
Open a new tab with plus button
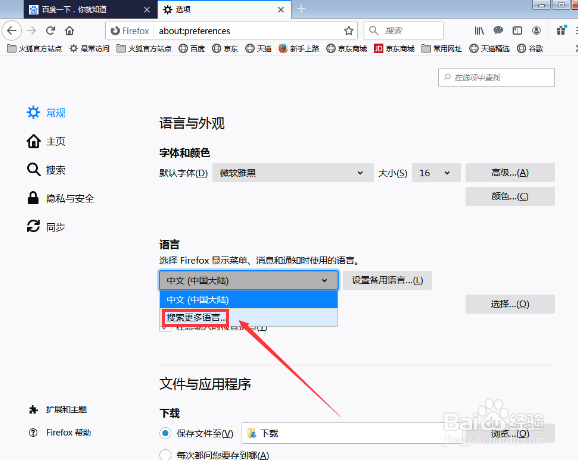(301, 9)
